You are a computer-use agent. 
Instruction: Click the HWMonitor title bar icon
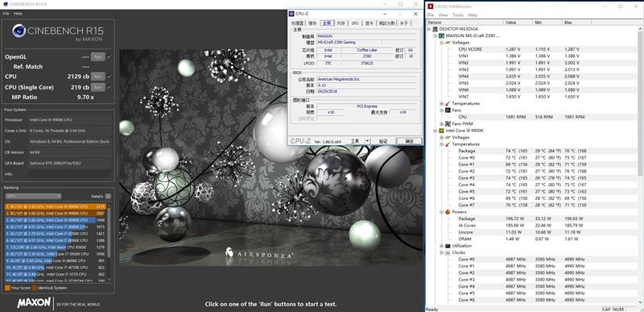pyautogui.click(x=431, y=6)
